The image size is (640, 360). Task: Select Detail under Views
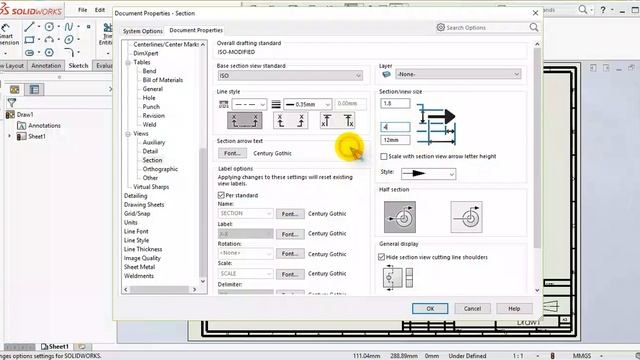point(150,151)
